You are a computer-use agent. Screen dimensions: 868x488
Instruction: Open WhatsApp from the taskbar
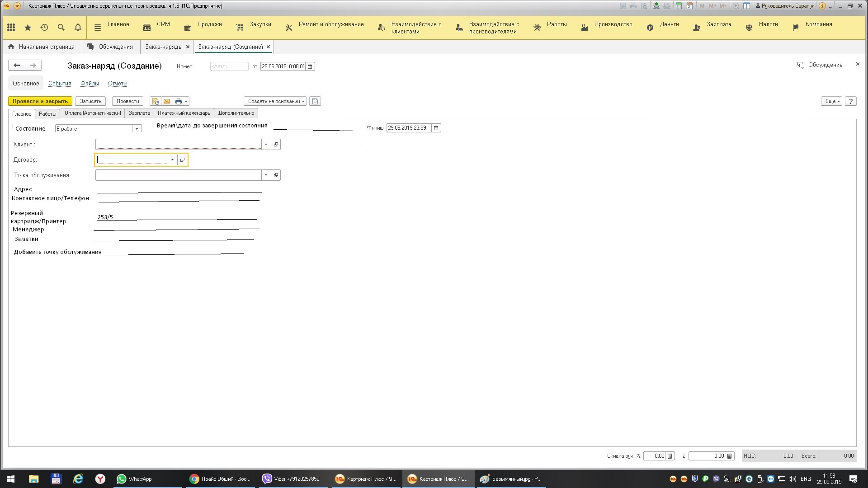click(134, 479)
